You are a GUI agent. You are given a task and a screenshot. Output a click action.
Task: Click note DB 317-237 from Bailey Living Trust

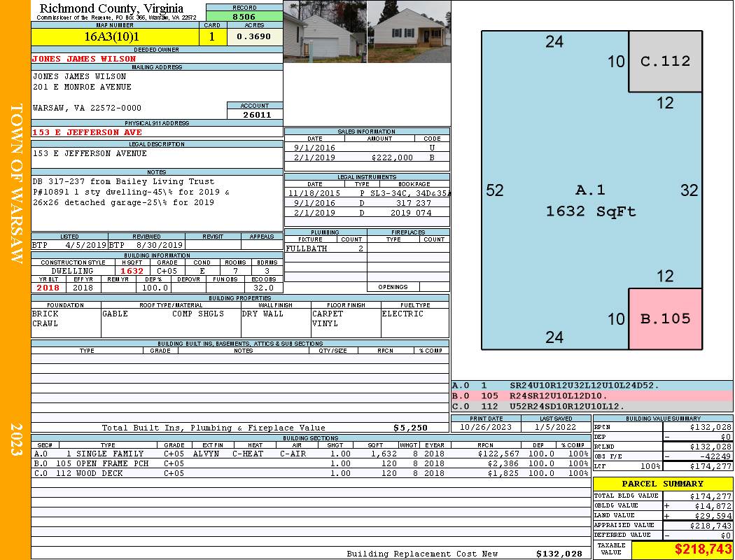click(123, 181)
